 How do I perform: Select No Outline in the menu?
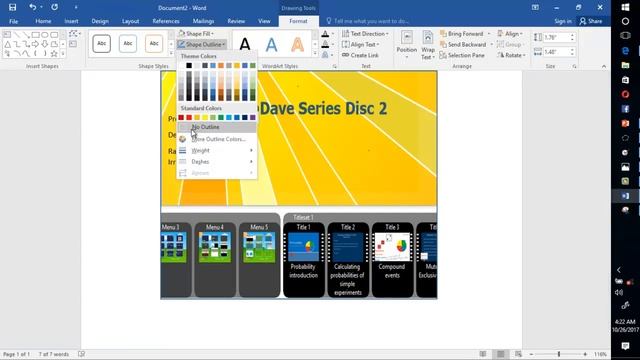pos(217,127)
